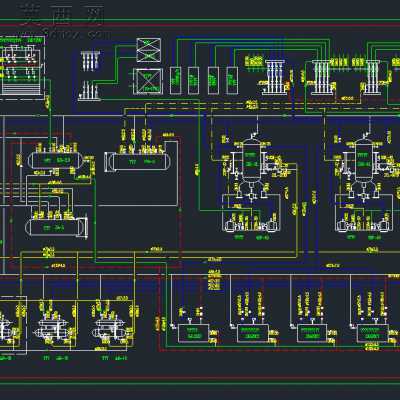Image resolution: width=400 pixels, height=400 pixels.
Task: Select the middle pump unit in bottom-left group
Action: [x=54, y=329]
